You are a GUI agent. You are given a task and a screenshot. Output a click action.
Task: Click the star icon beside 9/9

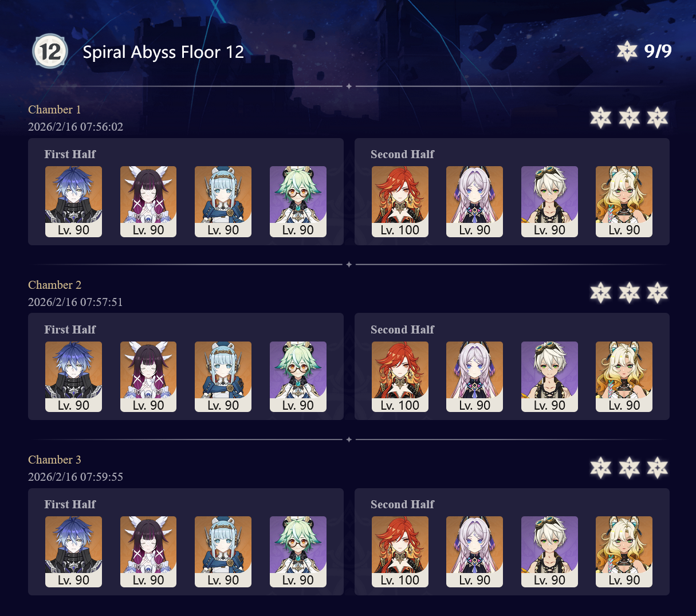click(627, 51)
